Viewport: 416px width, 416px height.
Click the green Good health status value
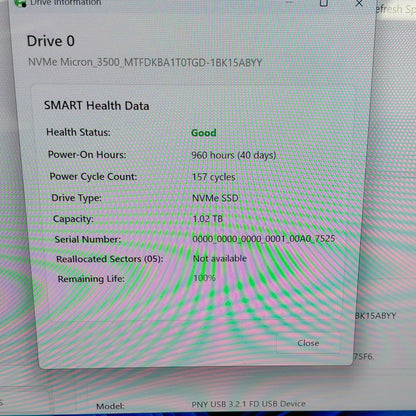click(204, 133)
